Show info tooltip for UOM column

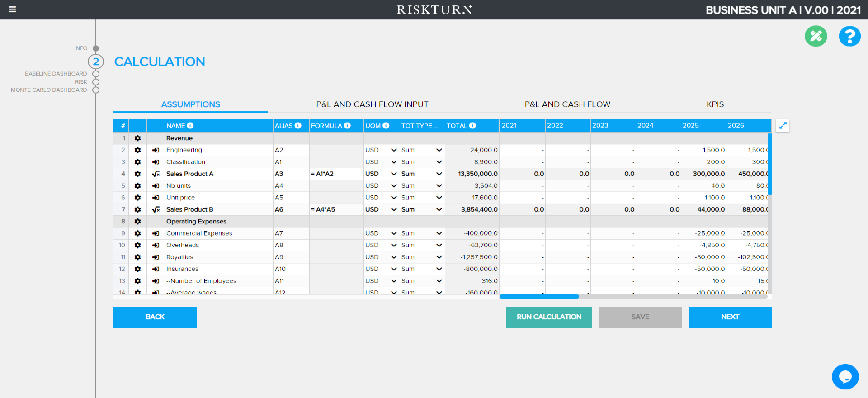[x=386, y=126]
